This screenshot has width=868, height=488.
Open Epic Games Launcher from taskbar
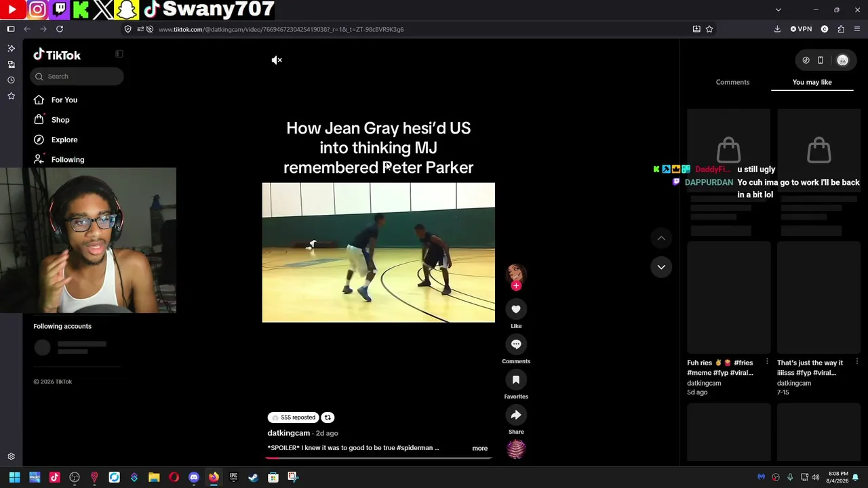pos(233,477)
